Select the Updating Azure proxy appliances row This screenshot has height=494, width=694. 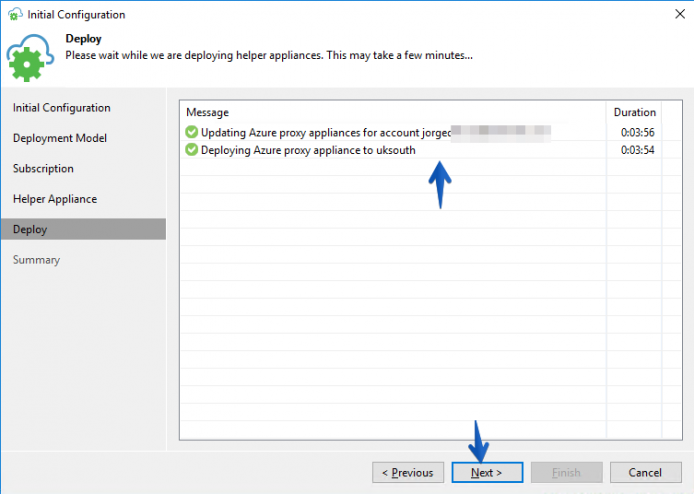coord(420,132)
